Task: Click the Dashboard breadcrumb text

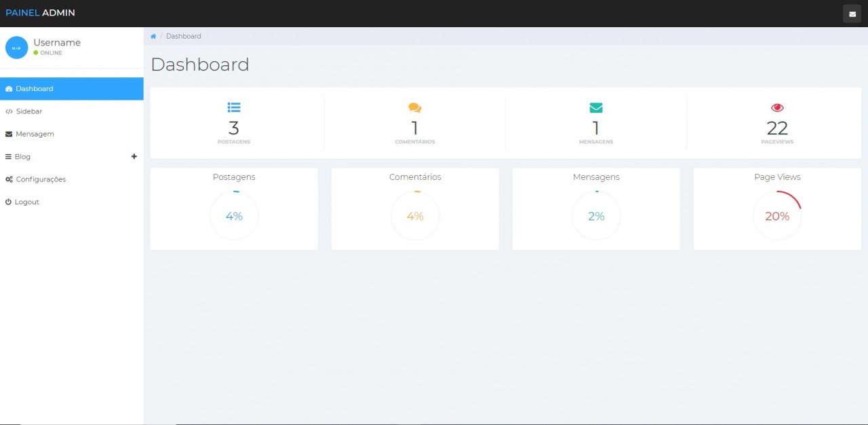Action: pyautogui.click(x=183, y=37)
